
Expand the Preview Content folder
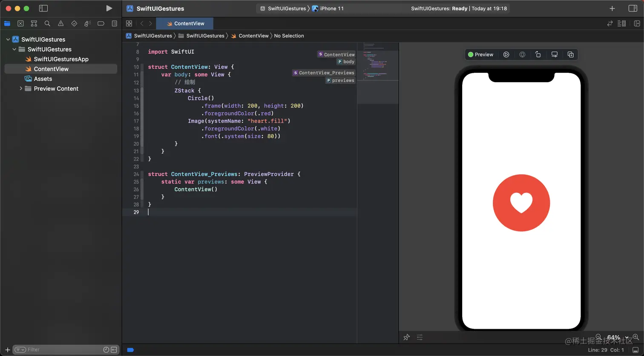20,88
